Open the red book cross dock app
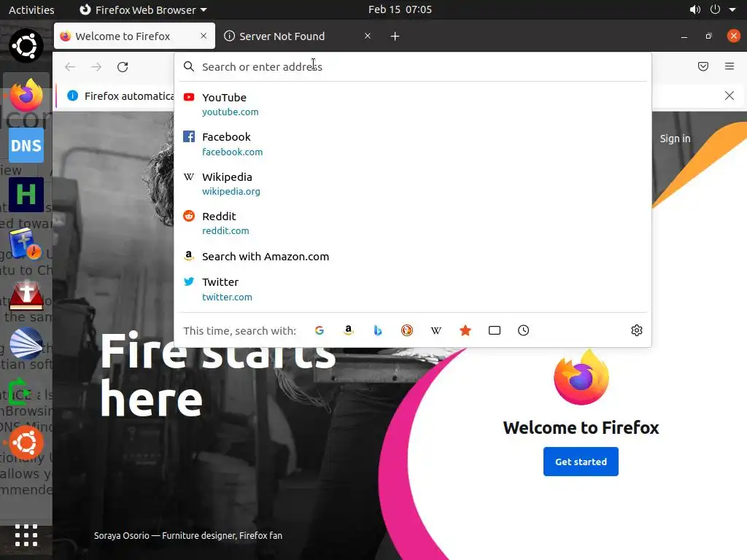This screenshot has height=560, width=747. [x=26, y=295]
